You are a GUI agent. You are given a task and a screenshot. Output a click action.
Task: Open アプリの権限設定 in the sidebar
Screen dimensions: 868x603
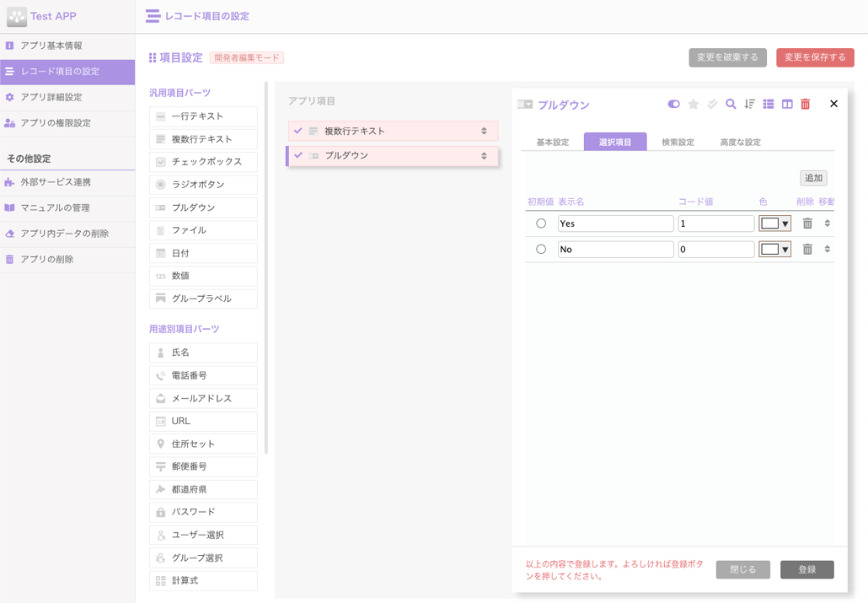(x=56, y=123)
